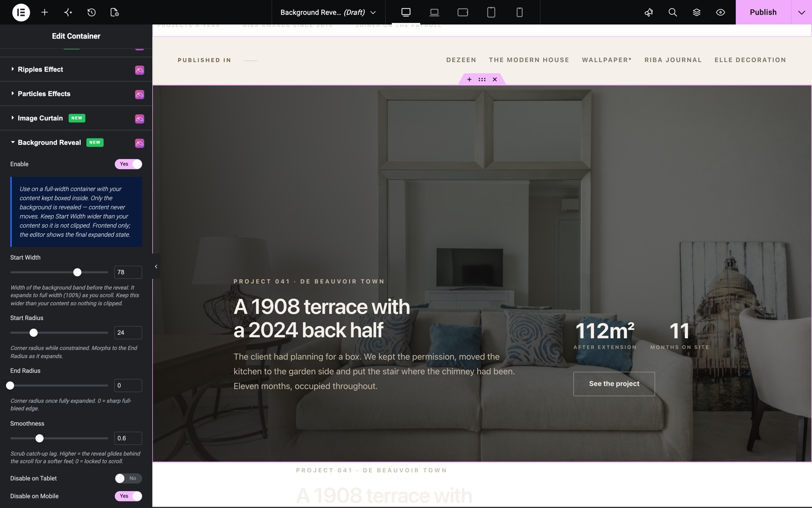Switch to Tablet portrait view
Screen dimensions: 812x508
pyautogui.click(x=491, y=12)
